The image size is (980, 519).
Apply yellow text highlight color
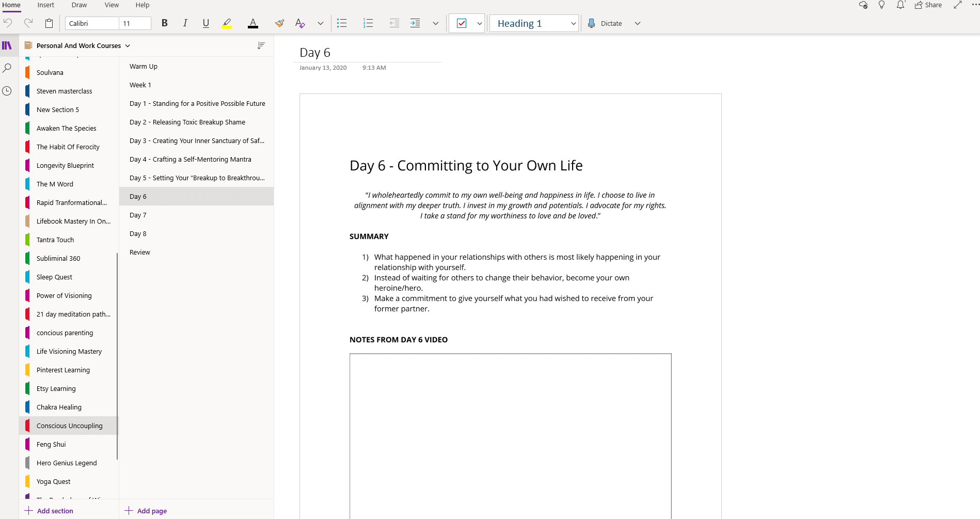click(x=227, y=23)
